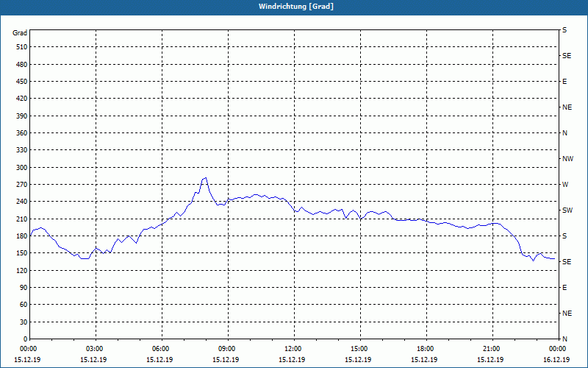Pick the 420 tick label on the degree axis
This screenshot has width=588, height=368.
point(22,99)
